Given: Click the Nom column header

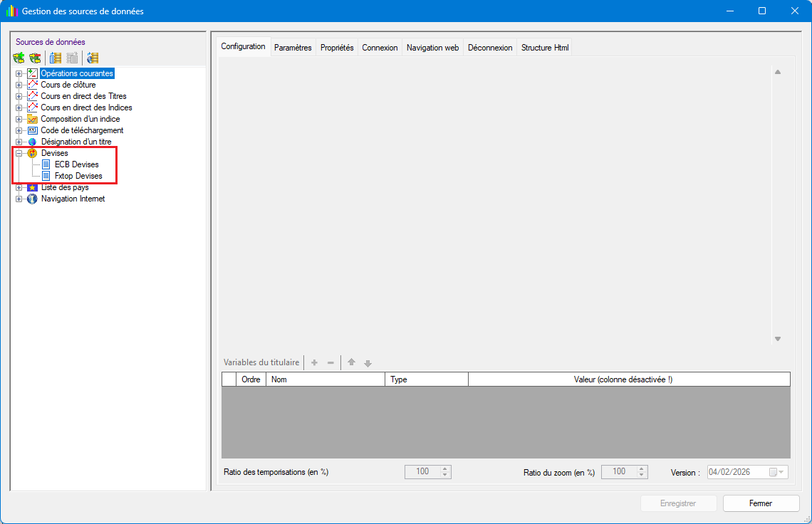Looking at the screenshot, I should point(326,379).
